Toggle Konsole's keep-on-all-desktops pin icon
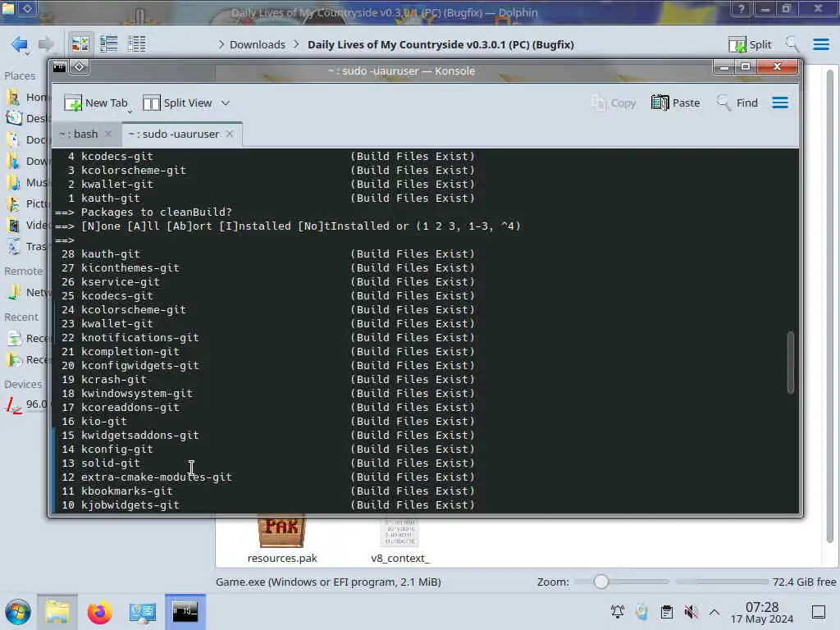The width and height of the screenshot is (840, 630). [x=80, y=67]
